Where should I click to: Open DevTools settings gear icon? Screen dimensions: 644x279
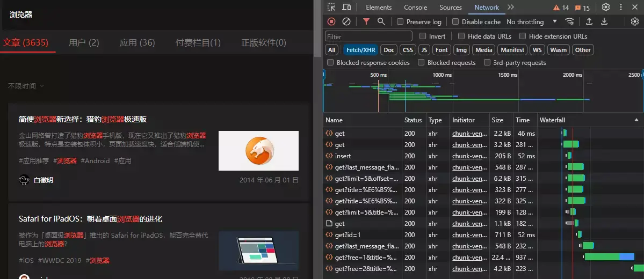click(x=606, y=8)
